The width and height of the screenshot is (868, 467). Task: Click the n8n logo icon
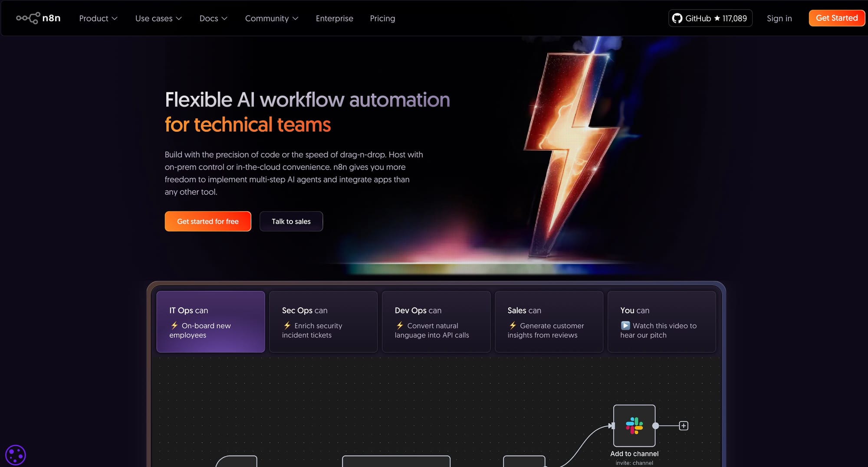28,18
